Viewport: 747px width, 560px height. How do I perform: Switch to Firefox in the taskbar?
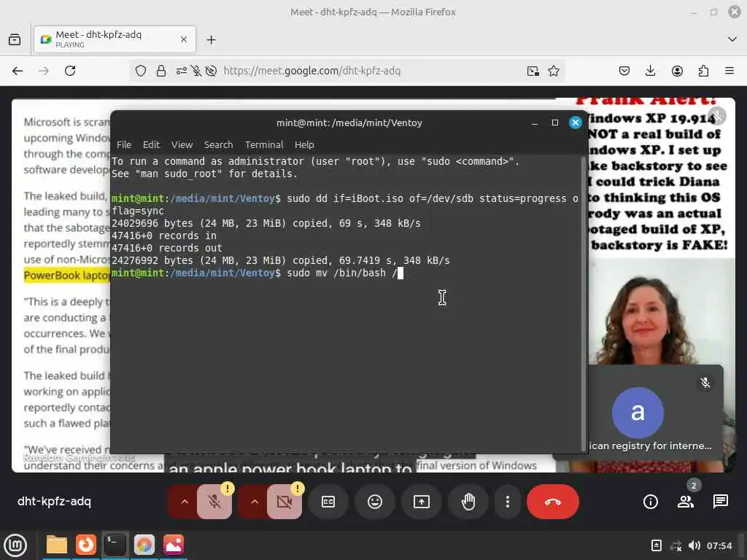point(86,545)
